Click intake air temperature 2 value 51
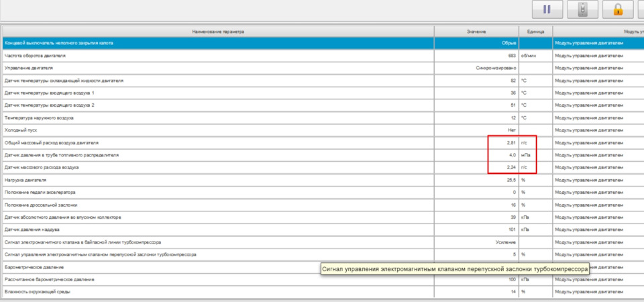Image resolution: width=644 pixels, height=302 pixels. coord(513,105)
